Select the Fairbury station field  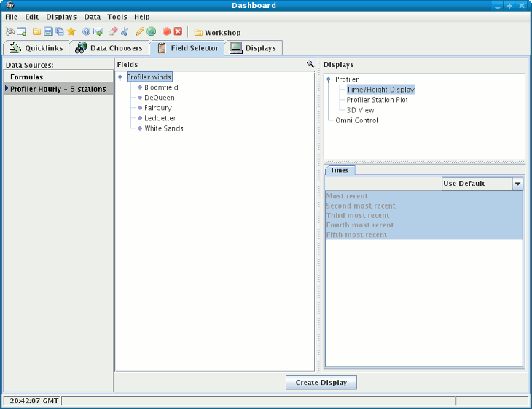158,108
